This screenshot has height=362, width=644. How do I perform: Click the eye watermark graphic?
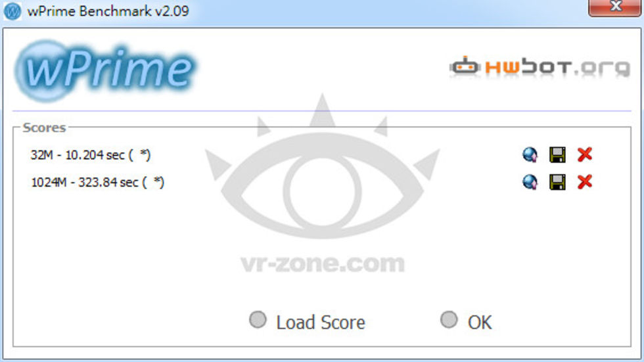(323, 172)
